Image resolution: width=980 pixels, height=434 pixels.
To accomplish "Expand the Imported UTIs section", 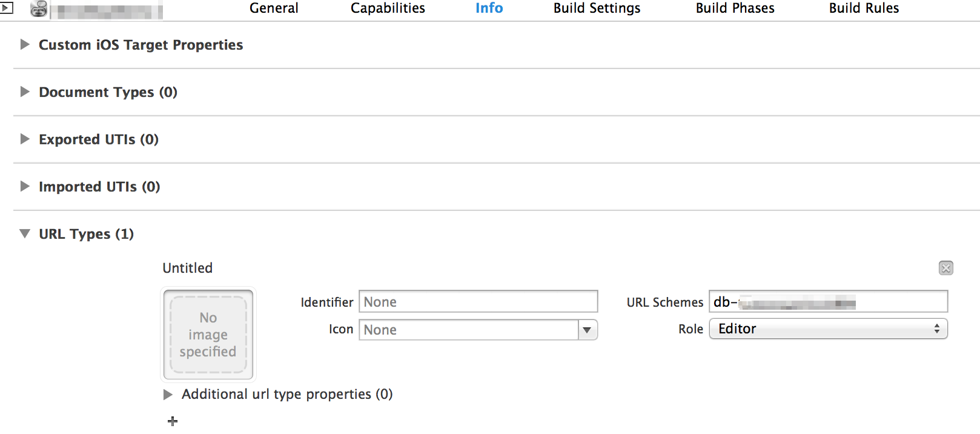I will click(25, 186).
